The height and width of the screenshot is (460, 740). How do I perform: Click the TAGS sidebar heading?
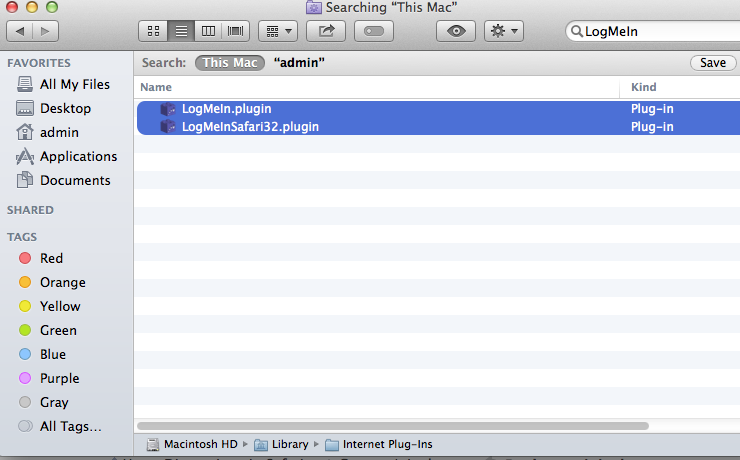point(22,237)
